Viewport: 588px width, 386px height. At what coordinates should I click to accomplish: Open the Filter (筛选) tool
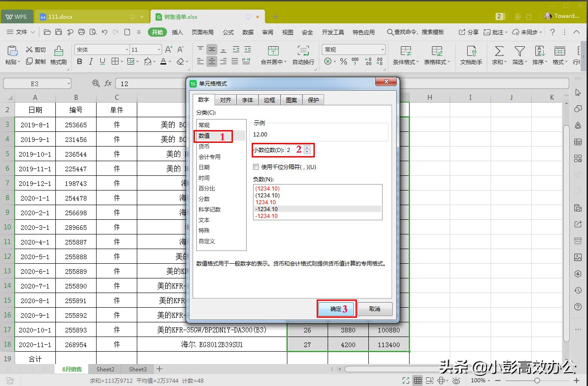(x=519, y=52)
